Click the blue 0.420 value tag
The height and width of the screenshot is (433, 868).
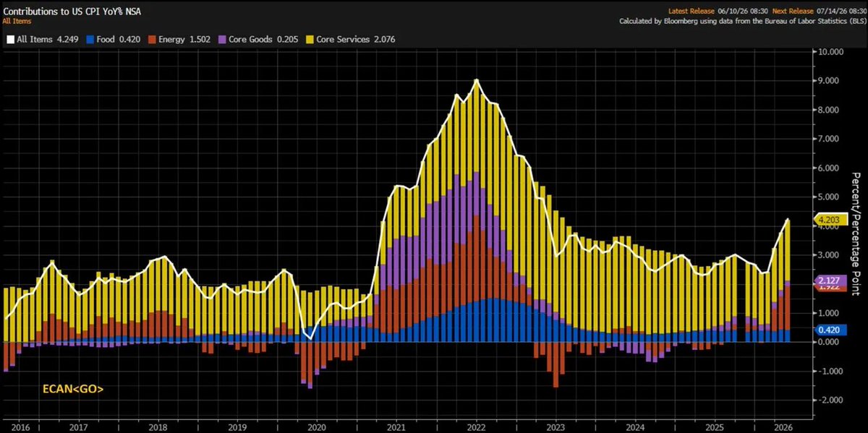828,330
